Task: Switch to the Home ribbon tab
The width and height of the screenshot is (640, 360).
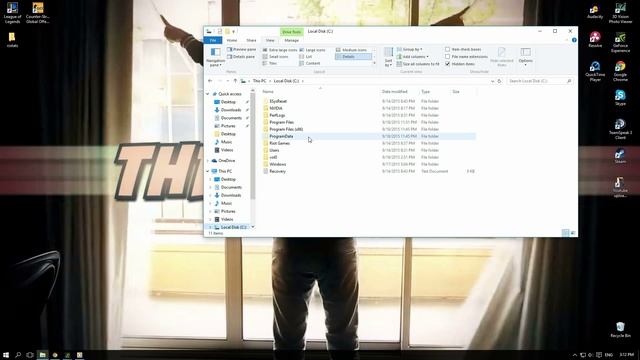Action: (231, 40)
